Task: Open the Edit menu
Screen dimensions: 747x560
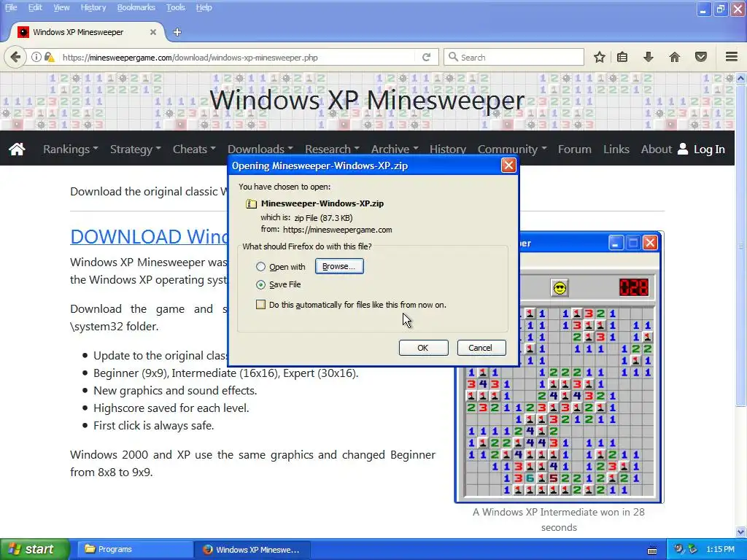Action: [35, 7]
